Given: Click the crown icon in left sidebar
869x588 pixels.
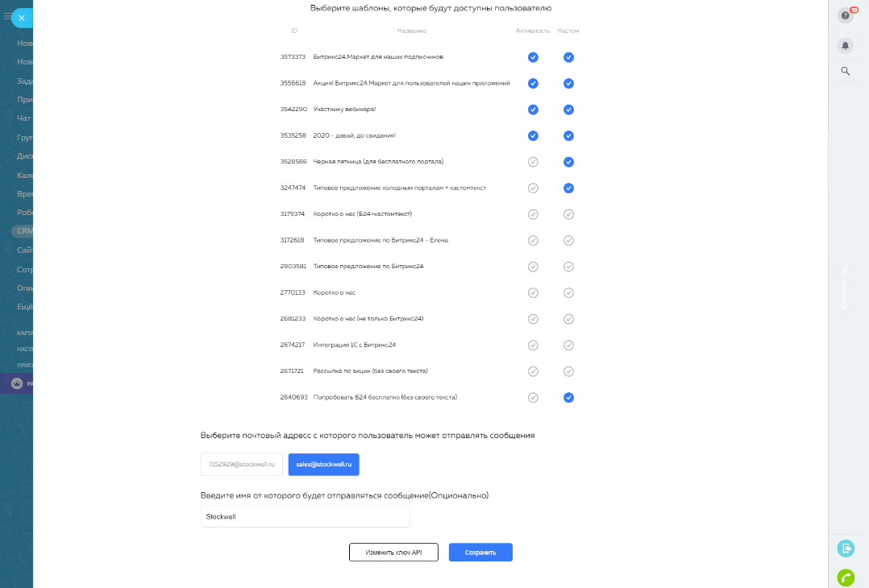Looking at the screenshot, I should pos(18,384).
